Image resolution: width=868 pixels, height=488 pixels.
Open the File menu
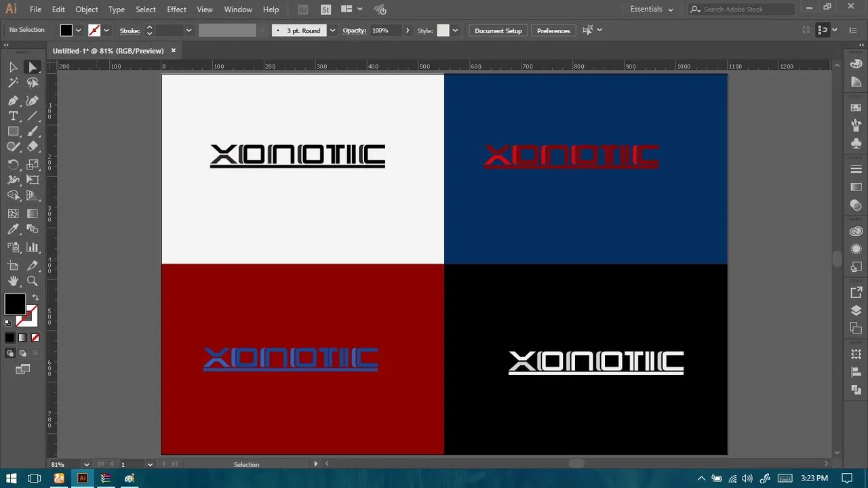coord(36,9)
